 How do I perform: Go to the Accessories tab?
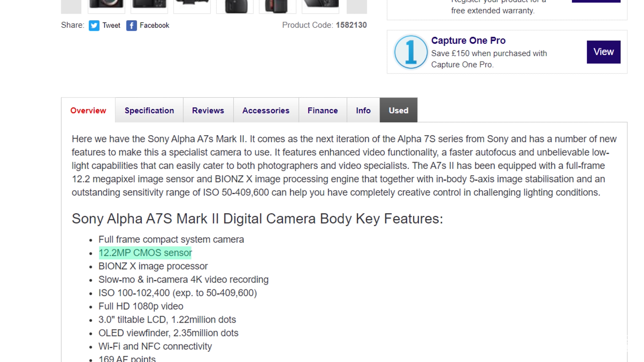pos(266,110)
